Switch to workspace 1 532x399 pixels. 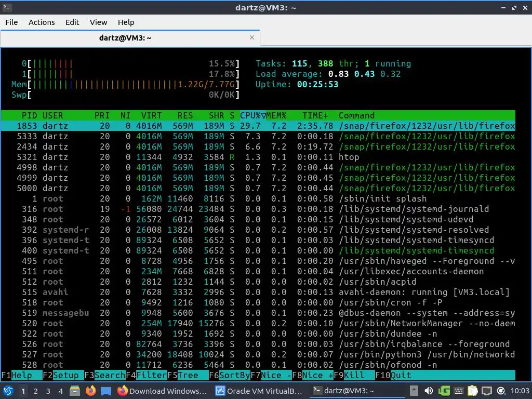point(23,391)
